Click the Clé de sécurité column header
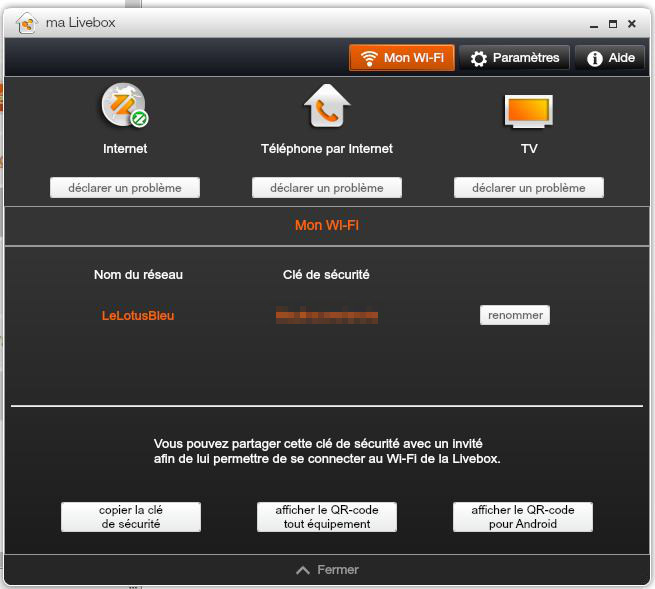 pos(326,274)
